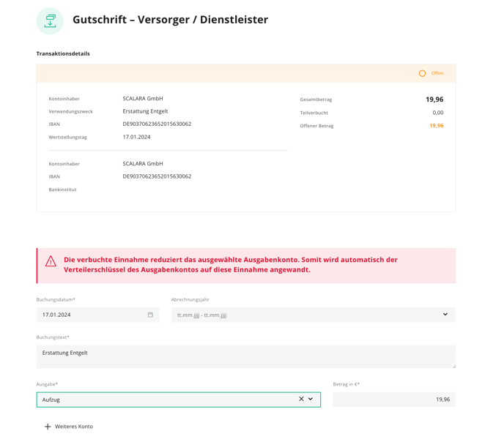Clear the Aufzug selection with X
Viewport: 504px width, 442px height.
301,399
